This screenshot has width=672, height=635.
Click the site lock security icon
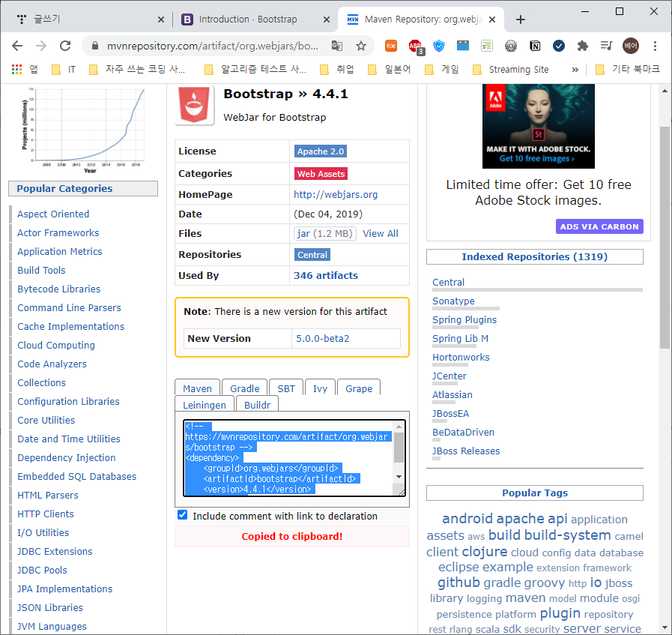(95, 46)
